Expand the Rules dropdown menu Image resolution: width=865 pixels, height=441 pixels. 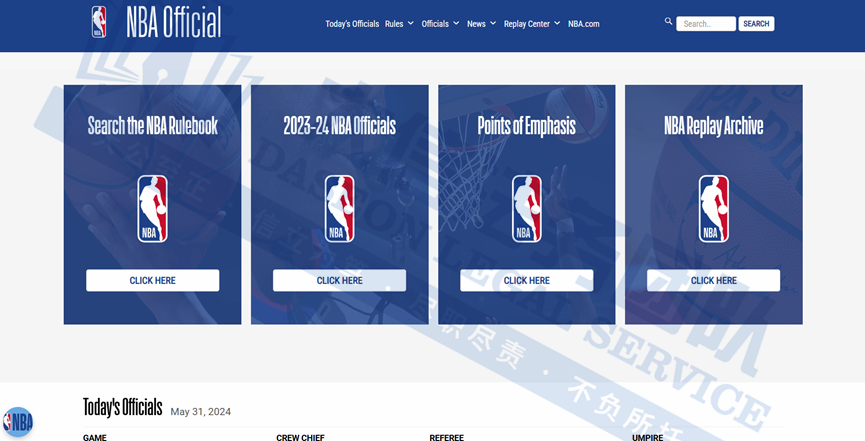(x=399, y=24)
